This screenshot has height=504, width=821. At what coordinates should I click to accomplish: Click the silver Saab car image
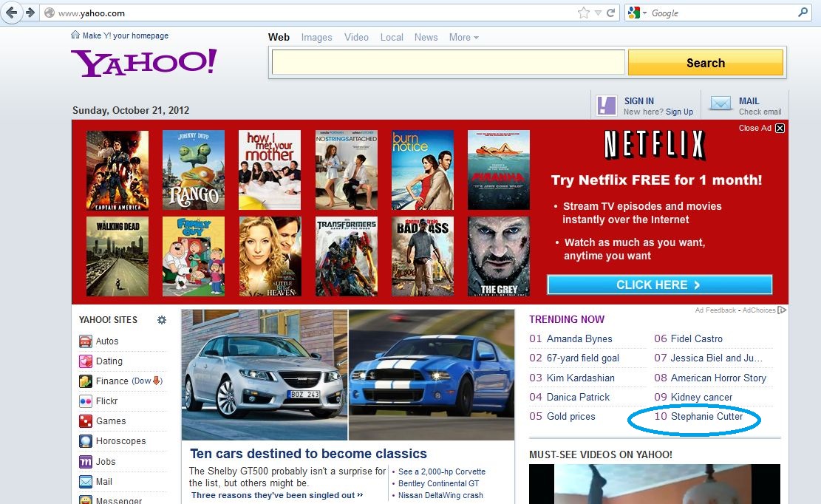[265, 375]
